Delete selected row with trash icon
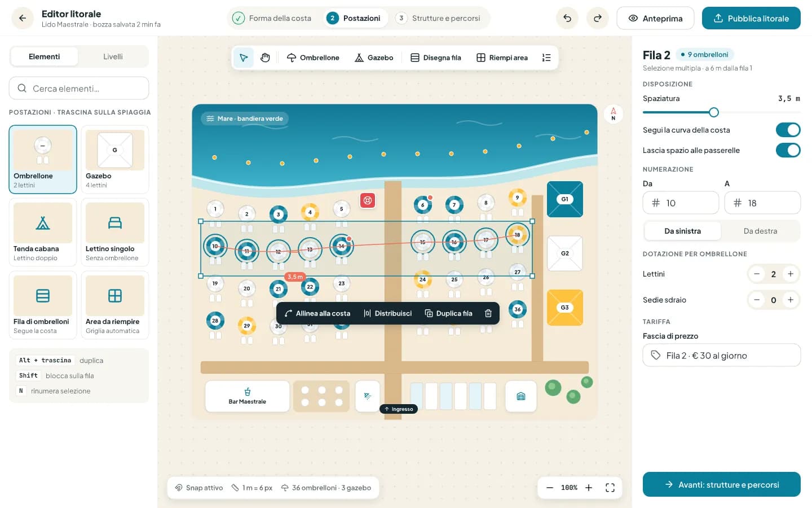Screen dimensions: 812x508 click(488, 313)
